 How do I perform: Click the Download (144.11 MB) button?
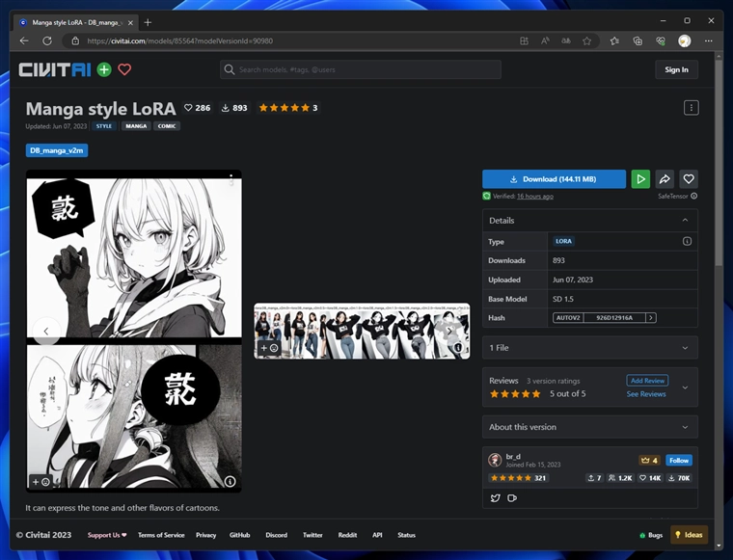pyautogui.click(x=554, y=179)
